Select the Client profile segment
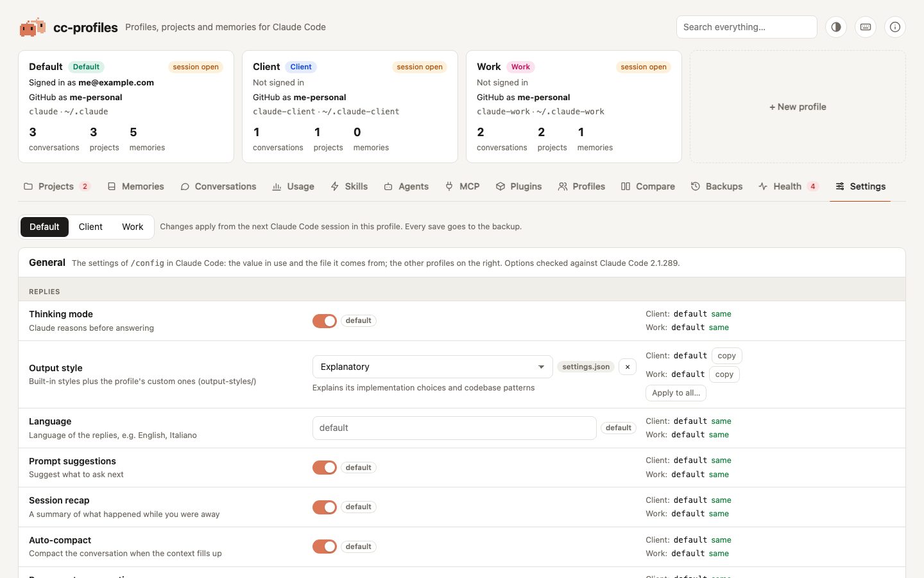The height and width of the screenshot is (578, 924). tap(90, 227)
